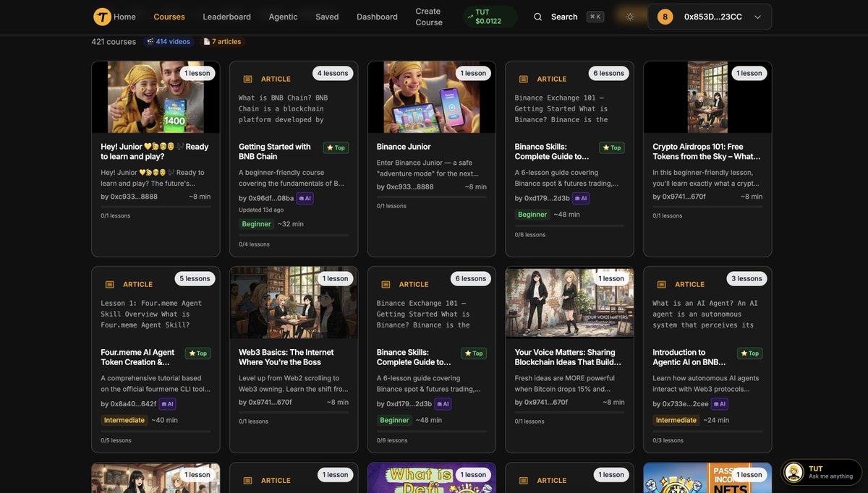
Task: Click the article icon on the BNB Chain card
Action: pos(247,79)
